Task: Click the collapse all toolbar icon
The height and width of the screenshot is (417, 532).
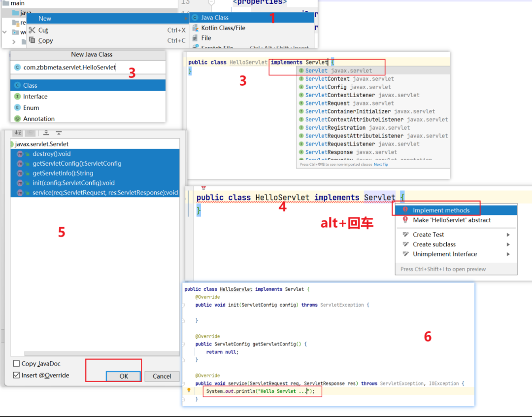Action: click(59, 133)
